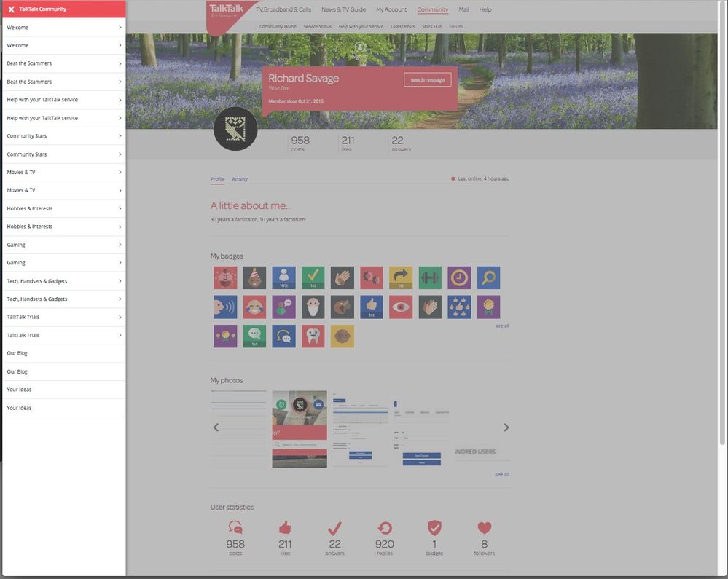Switch to the Profile tab
The height and width of the screenshot is (579, 728).
pos(217,179)
